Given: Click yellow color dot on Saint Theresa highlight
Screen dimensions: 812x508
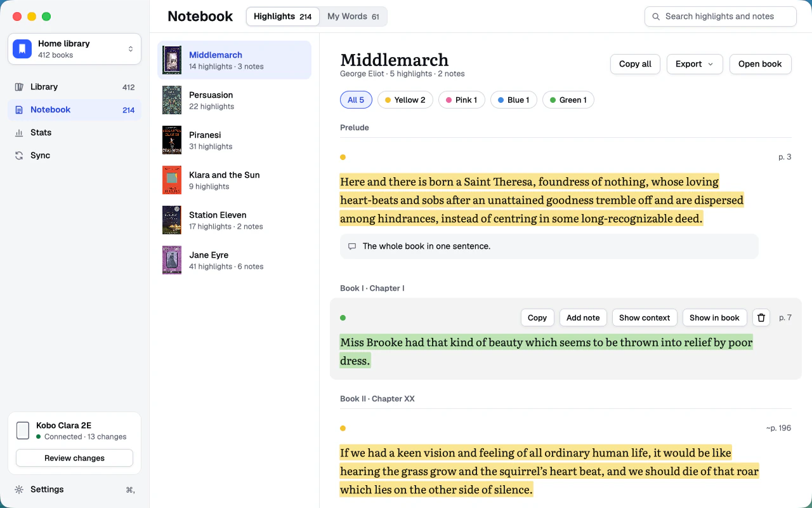Looking at the screenshot, I should [x=343, y=157].
